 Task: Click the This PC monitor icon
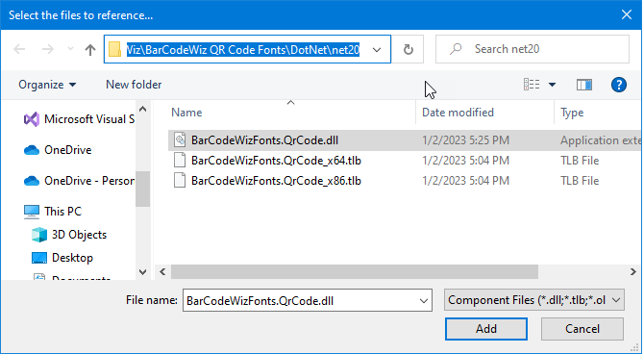[32, 212]
